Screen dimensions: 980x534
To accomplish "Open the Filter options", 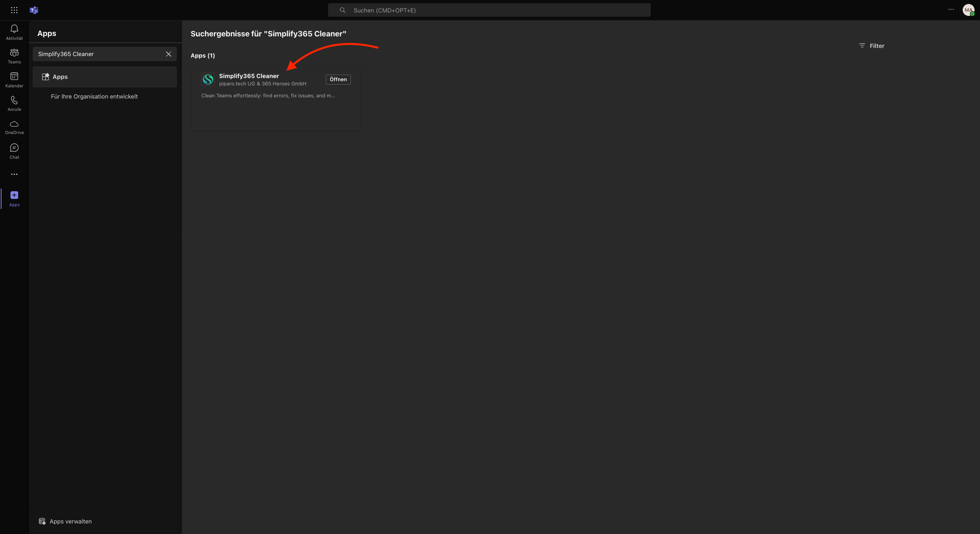I will (871, 46).
